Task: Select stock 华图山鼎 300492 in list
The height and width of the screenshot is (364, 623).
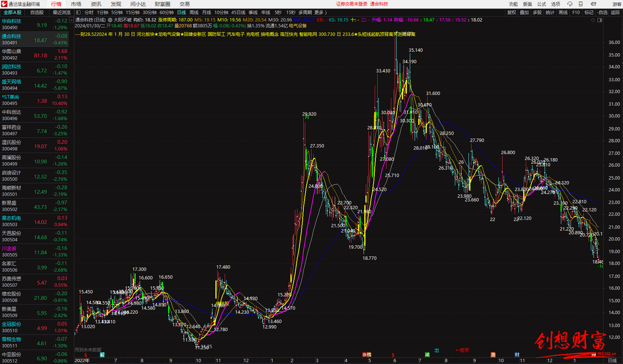Action: 34,55
